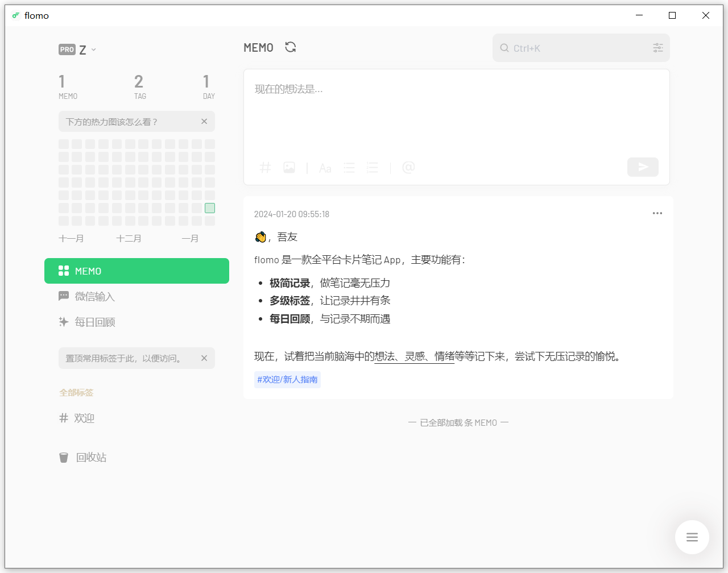
Task: Expand the account dropdown next to Z
Action: [x=94, y=49]
